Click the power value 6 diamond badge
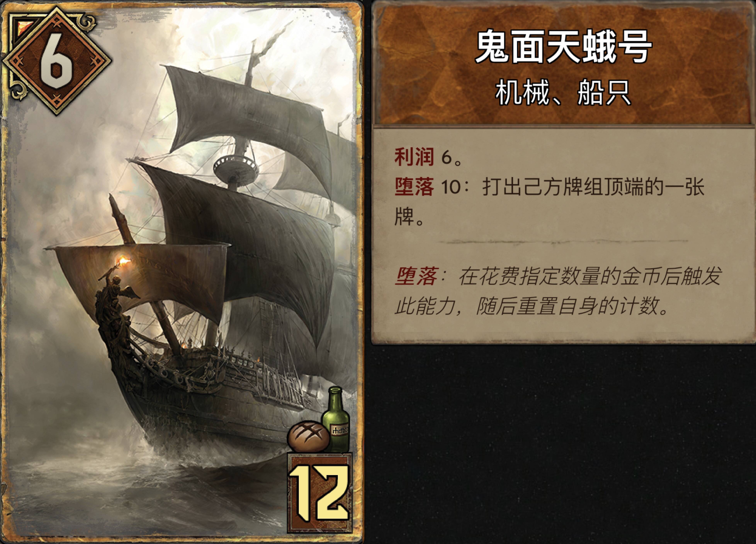Image resolution: width=756 pixels, height=544 pixels. click(57, 61)
